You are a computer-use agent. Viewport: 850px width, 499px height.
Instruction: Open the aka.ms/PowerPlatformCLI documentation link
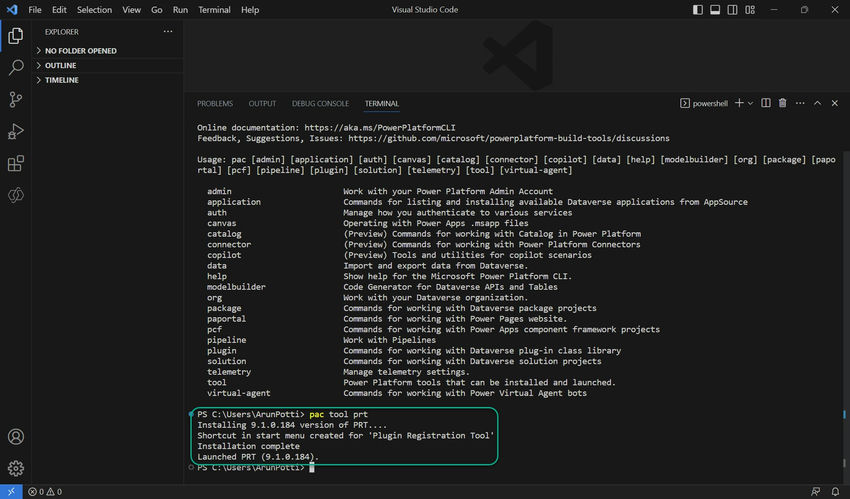tap(380, 128)
